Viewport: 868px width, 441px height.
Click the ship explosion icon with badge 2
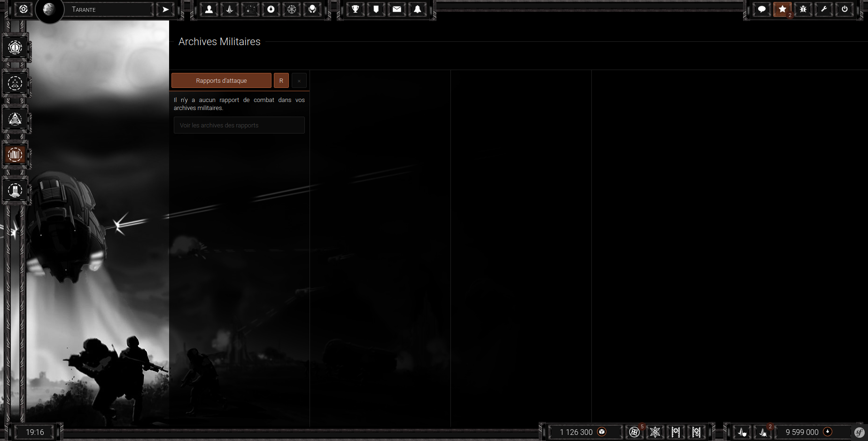point(764,432)
